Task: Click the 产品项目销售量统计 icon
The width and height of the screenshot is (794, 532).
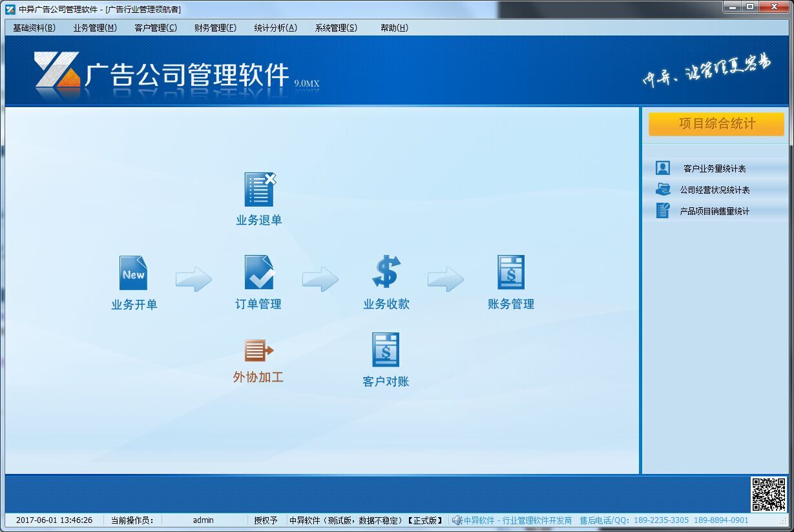Action: click(663, 210)
